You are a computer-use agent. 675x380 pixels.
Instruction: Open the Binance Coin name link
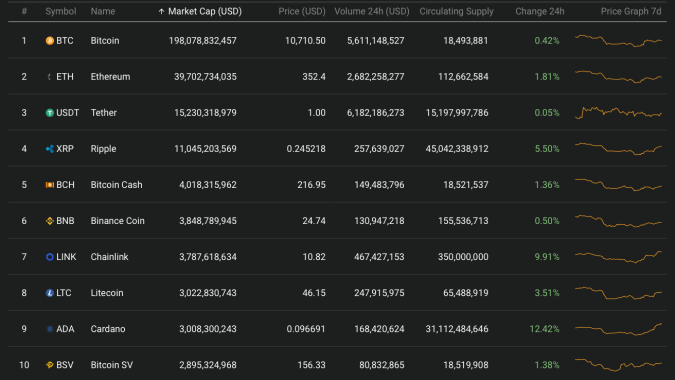tap(118, 221)
